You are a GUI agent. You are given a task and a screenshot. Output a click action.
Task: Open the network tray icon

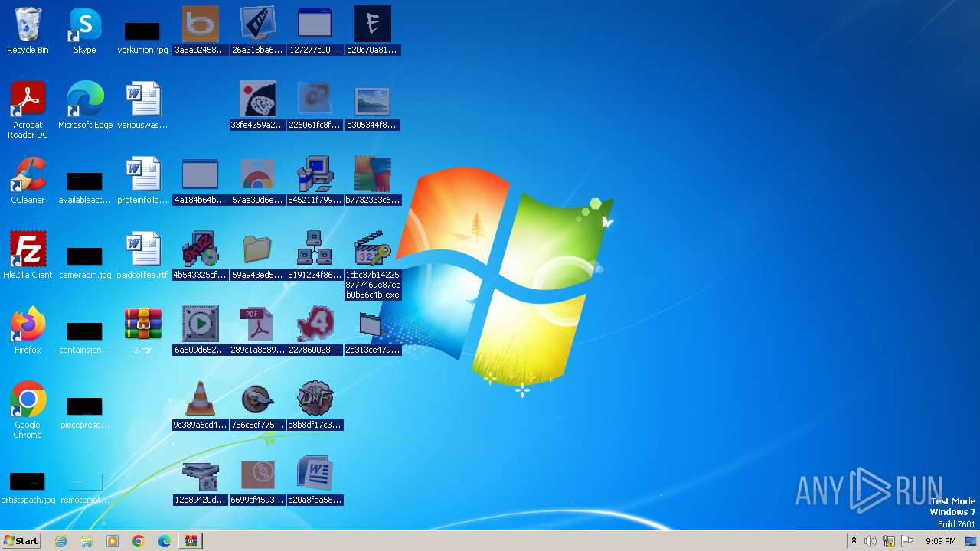coord(889,541)
